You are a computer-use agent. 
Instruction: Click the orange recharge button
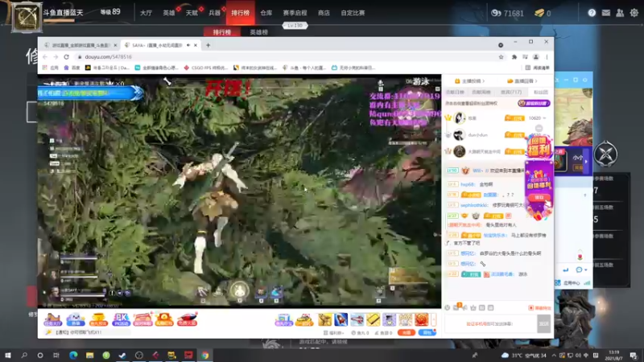[407, 332]
